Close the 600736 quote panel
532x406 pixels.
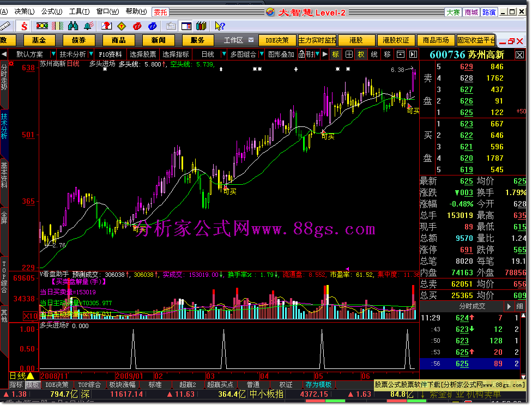click(x=519, y=54)
